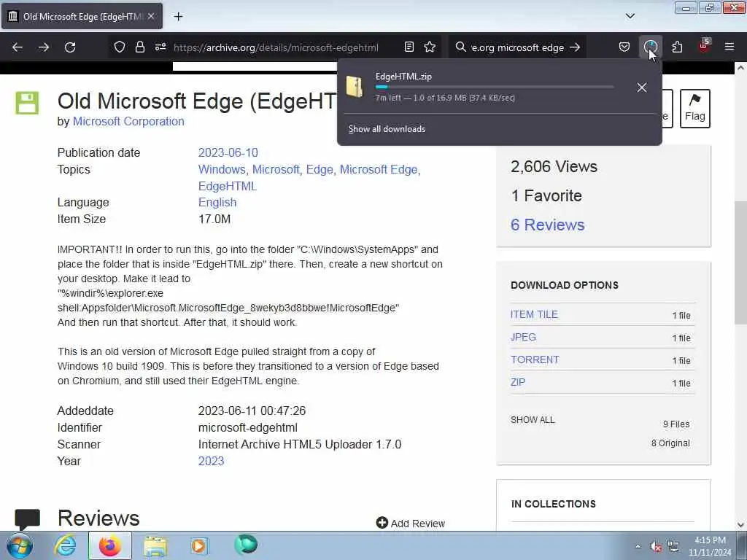Image resolution: width=747 pixels, height=560 pixels.
Task: Save page to Pocket
Action: click(624, 47)
